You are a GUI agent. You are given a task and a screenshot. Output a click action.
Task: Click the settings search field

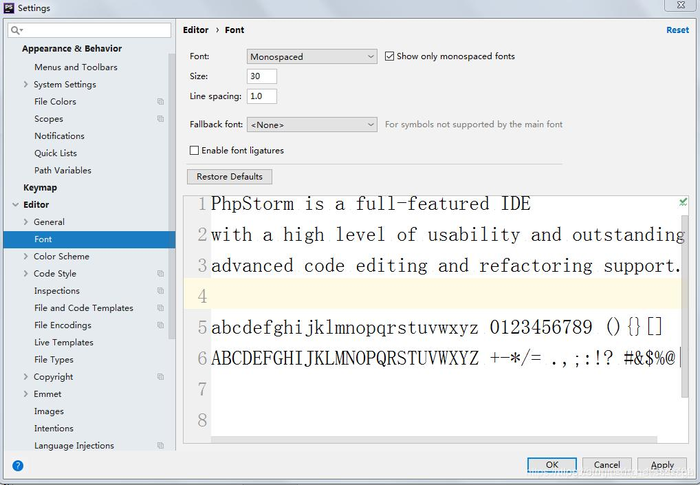tap(89, 30)
